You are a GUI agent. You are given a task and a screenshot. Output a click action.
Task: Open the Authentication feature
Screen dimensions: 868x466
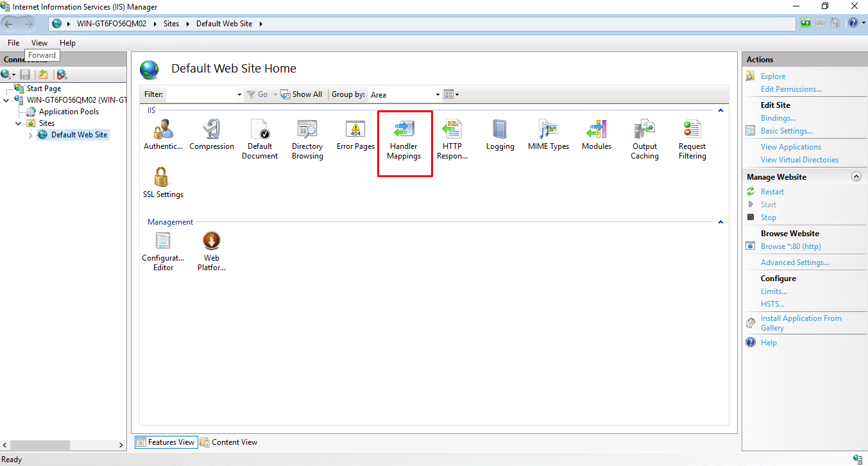coord(163,135)
